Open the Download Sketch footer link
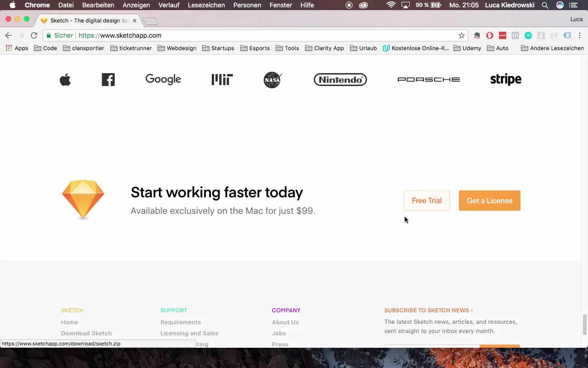Viewport: 588px width, 368px height. (x=86, y=333)
